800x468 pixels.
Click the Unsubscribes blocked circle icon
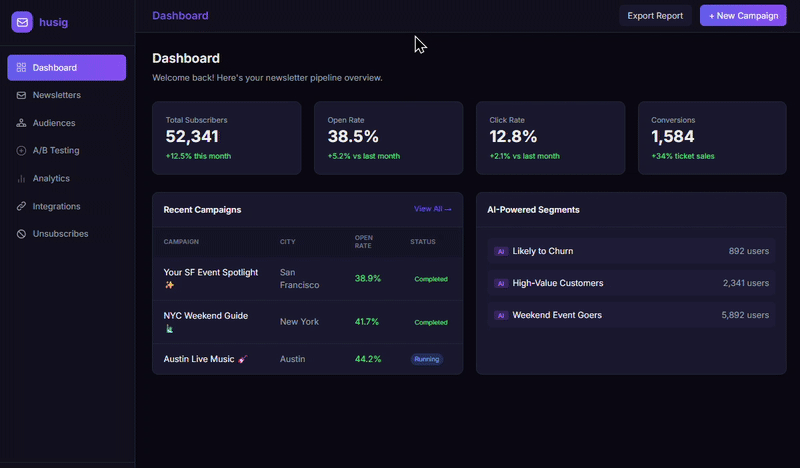tap(22, 234)
